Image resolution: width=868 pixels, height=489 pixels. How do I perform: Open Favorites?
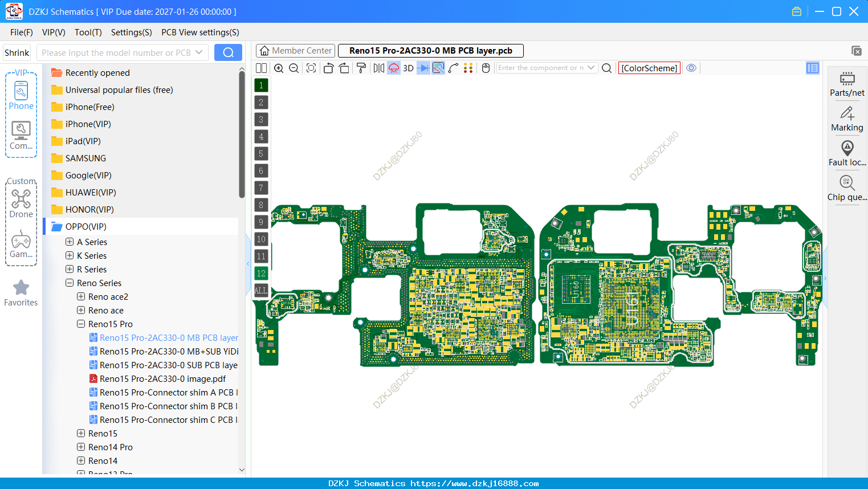[21, 293]
